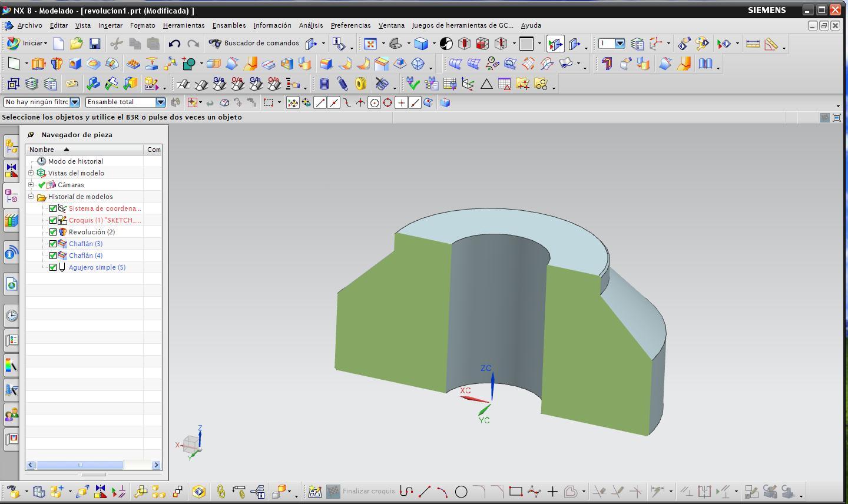The height and width of the screenshot is (504, 848).
Task: Open the Buscador de comandos
Action: coord(254,43)
